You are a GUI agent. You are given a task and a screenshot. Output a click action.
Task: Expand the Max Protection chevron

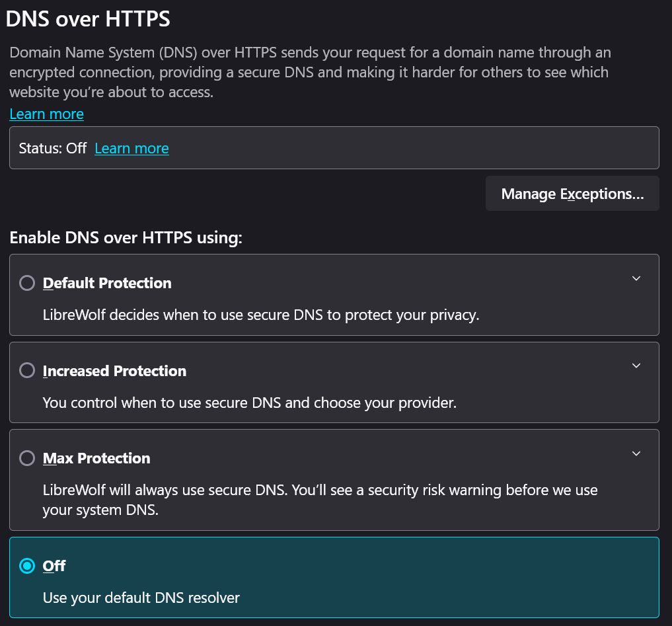coord(636,453)
